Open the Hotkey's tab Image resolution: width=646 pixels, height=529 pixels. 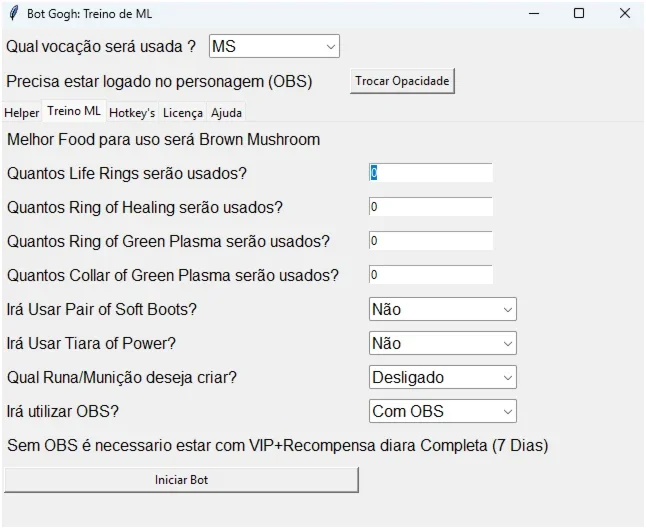[132, 112]
